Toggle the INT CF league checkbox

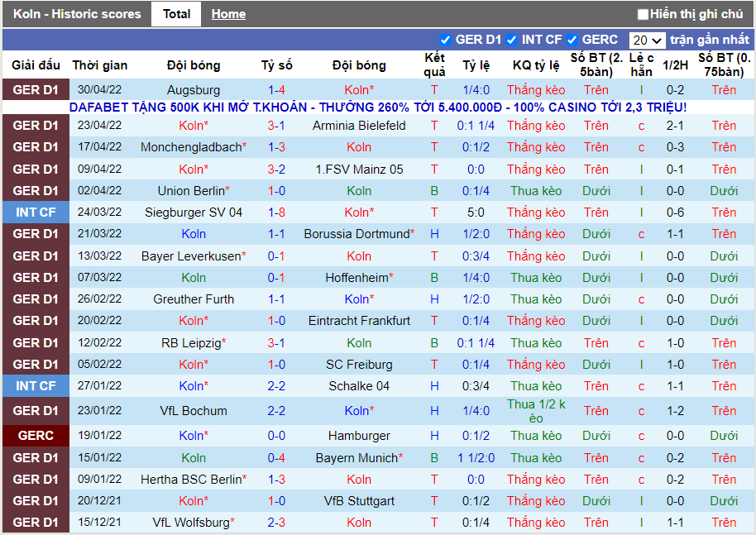pos(511,40)
